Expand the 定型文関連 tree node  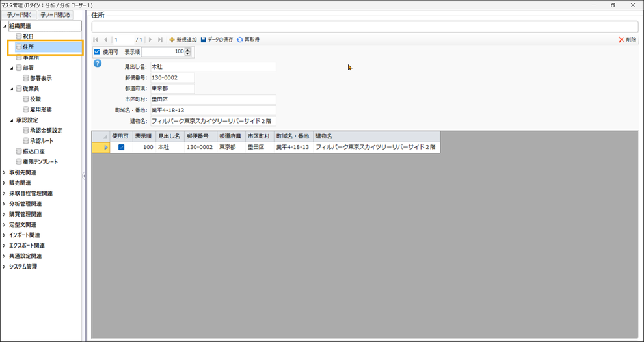pyautogui.click(x=4, y=224)
